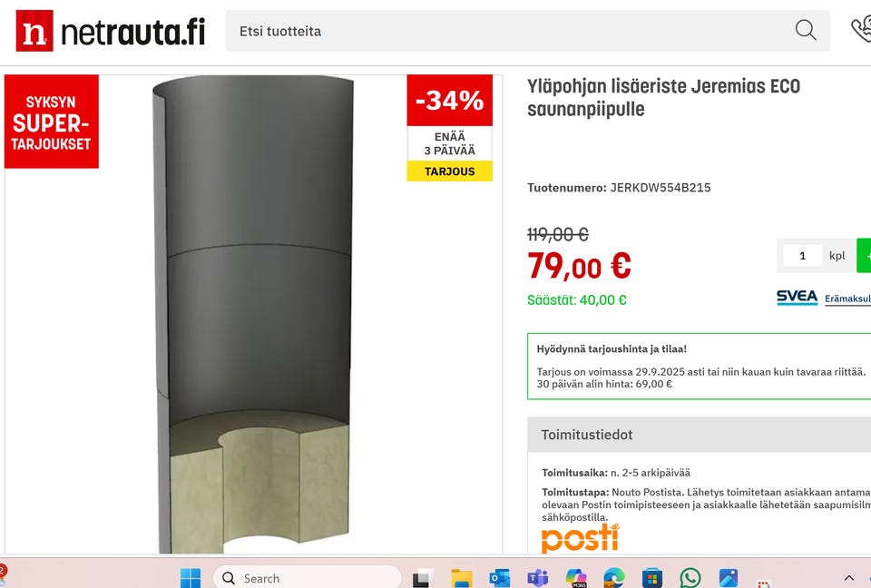Open the phone contact icon in header
The width and height of the screenshot is (871, 588).
861,29
